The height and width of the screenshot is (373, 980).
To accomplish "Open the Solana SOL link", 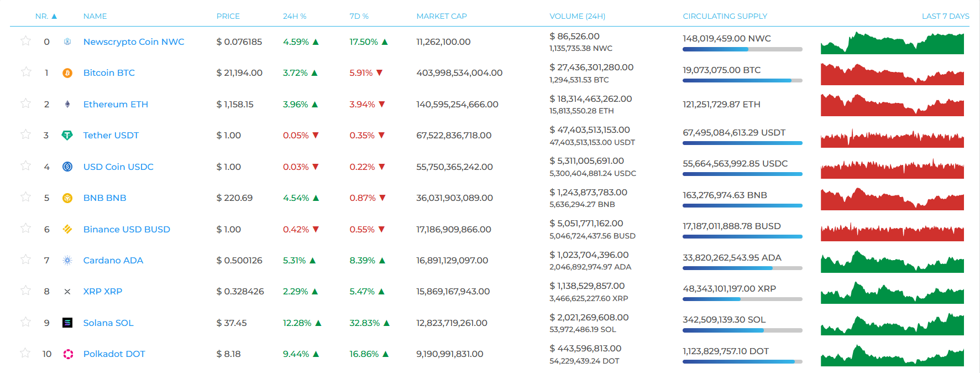I will [x=108, y=323].
